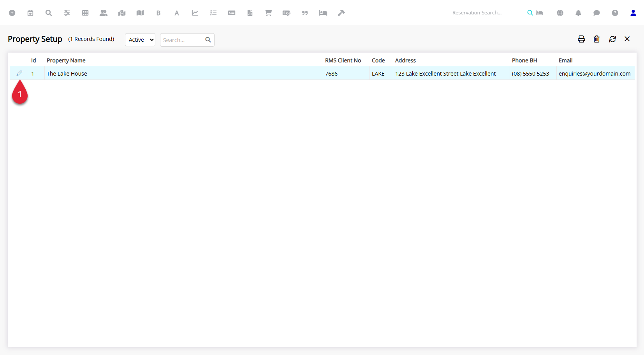644x355 pixels.
Task: Click the letter B toolbar icon
Action: [x=158, y=13]
